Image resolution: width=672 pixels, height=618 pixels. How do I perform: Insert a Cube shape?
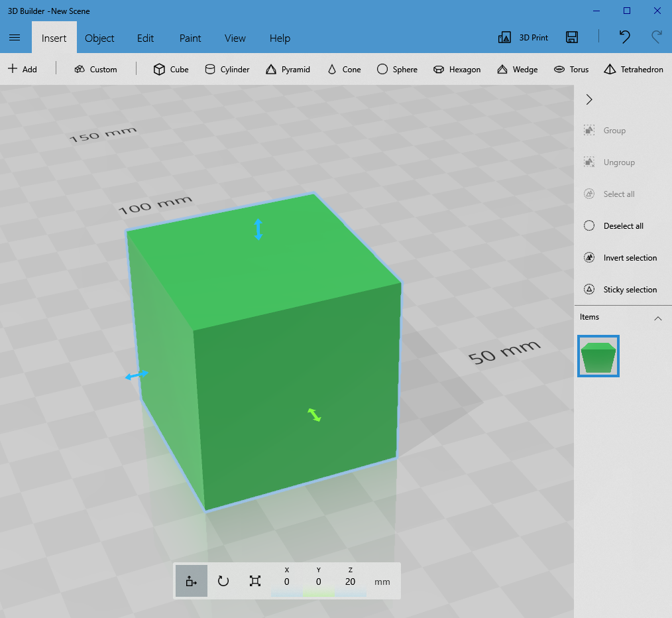pyautogui.click(x=170, y=69)
